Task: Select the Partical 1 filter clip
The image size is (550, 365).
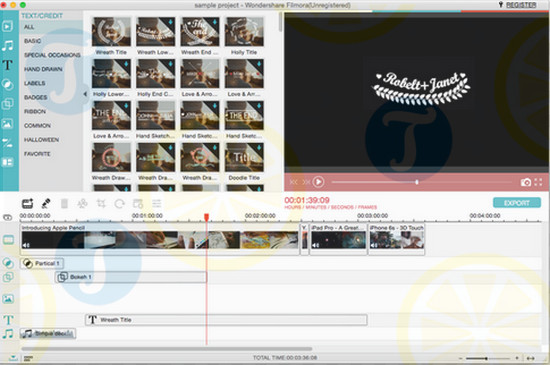Action: [x=42, y=263]
